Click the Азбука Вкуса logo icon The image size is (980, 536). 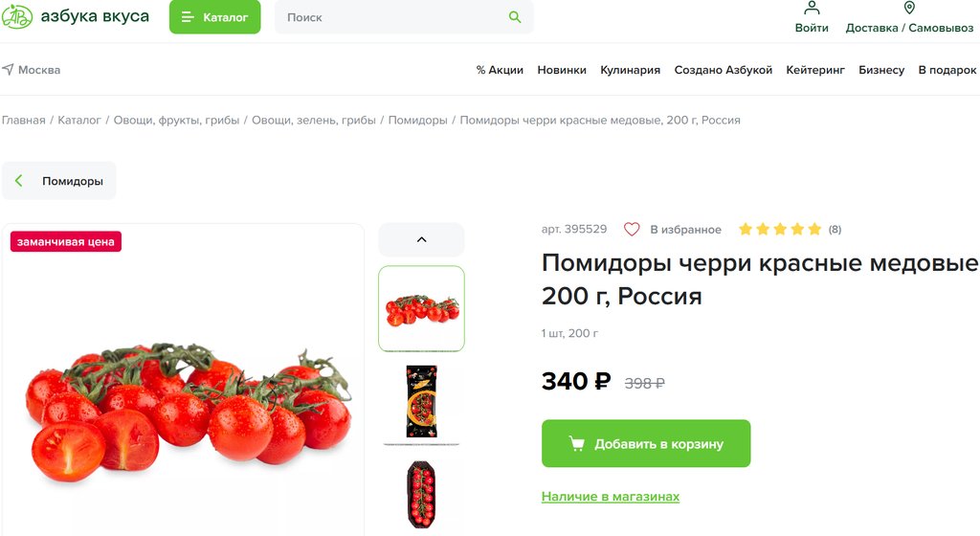coord(17,17)
